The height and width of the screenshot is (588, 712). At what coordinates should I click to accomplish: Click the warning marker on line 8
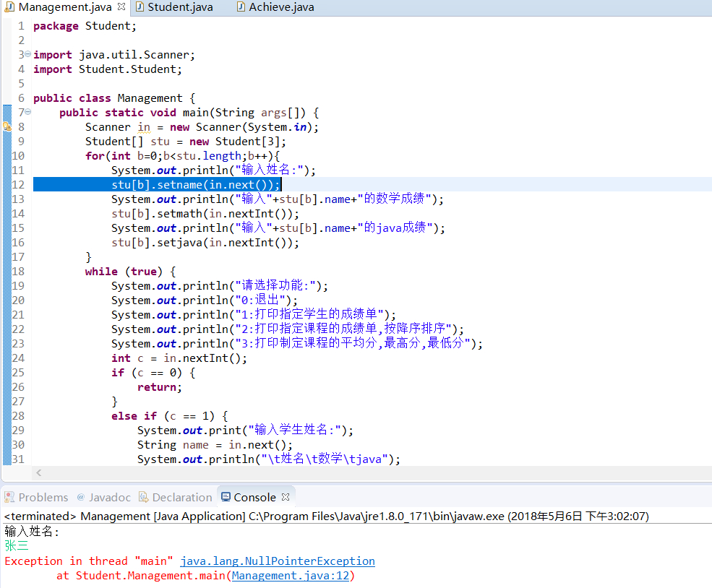click(x=7, y=126)
